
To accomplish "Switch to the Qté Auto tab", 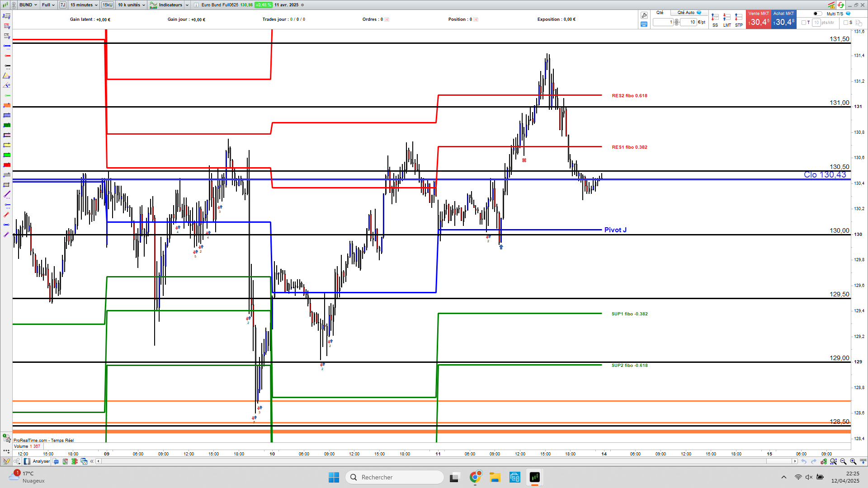I will 686,13.
